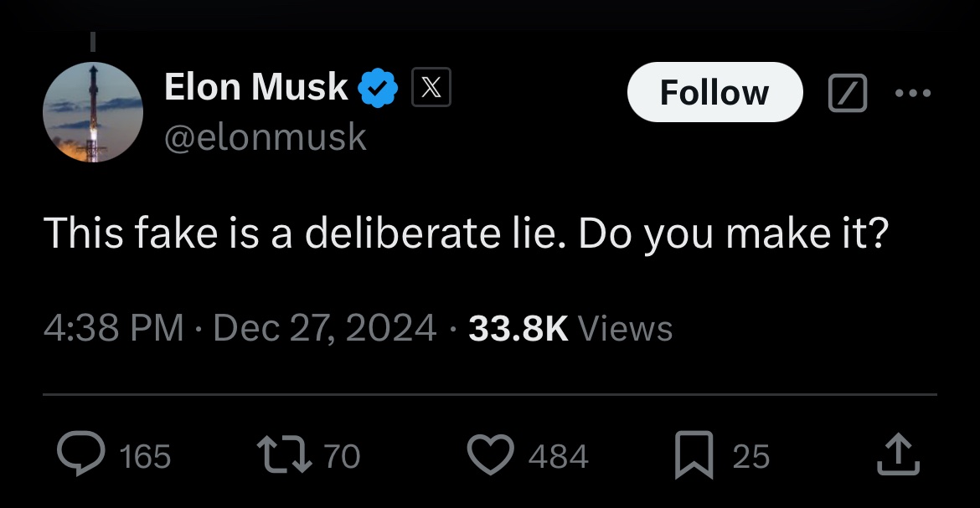Open the three-dot more options menu
Image resolution: width=980 pixels, height=508 pixels.
pyautogui.click(x=912, y=93)
